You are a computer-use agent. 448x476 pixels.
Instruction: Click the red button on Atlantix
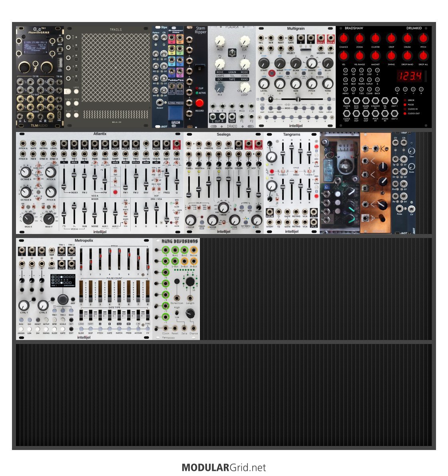pyautogui.click(x=115, y=192)
